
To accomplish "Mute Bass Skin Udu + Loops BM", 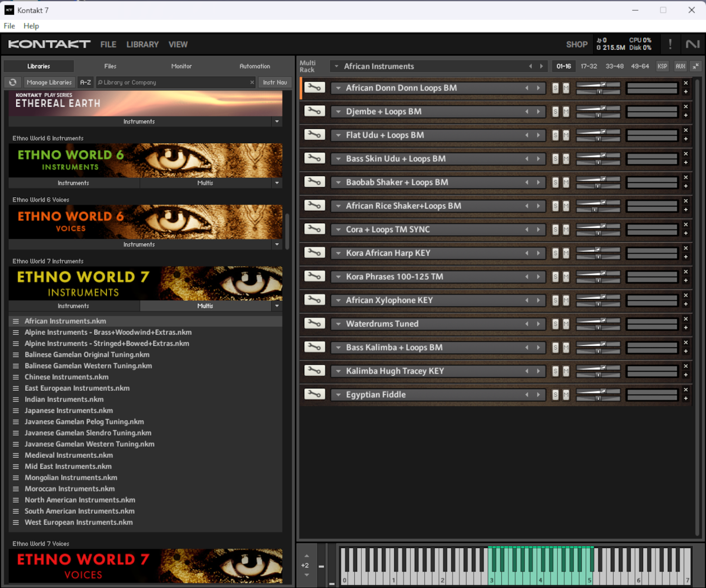I will [566, 158].
